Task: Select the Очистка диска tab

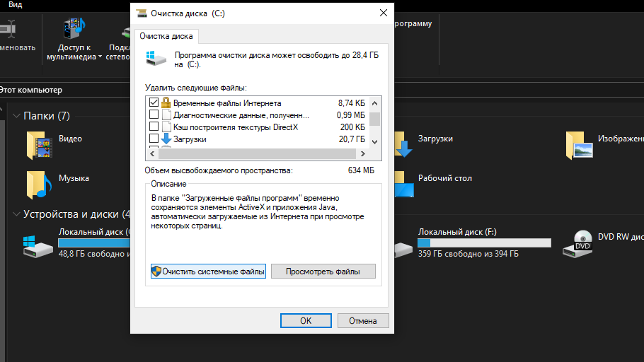Action: 166,36
